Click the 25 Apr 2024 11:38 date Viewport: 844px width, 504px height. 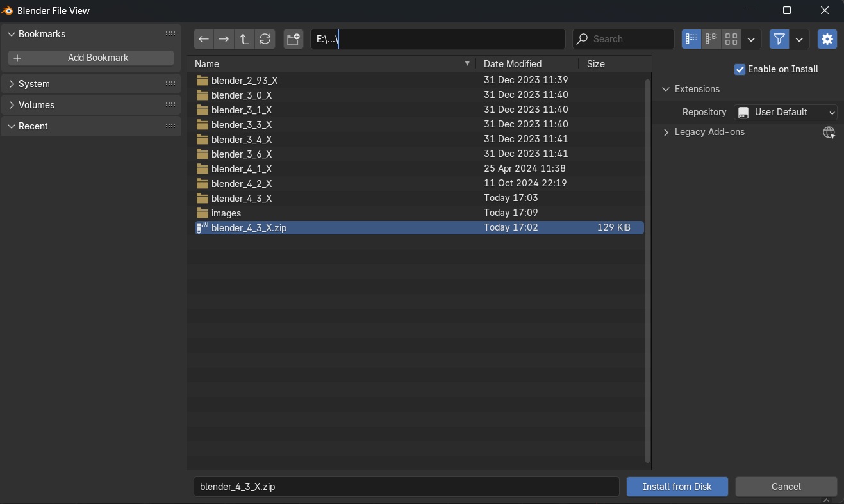tap(525, 169)
